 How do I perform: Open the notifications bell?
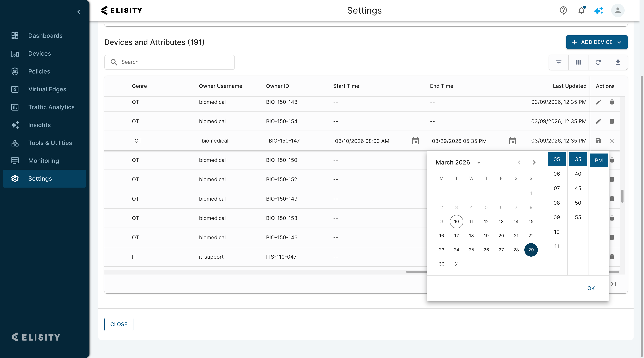click(581, 10)
